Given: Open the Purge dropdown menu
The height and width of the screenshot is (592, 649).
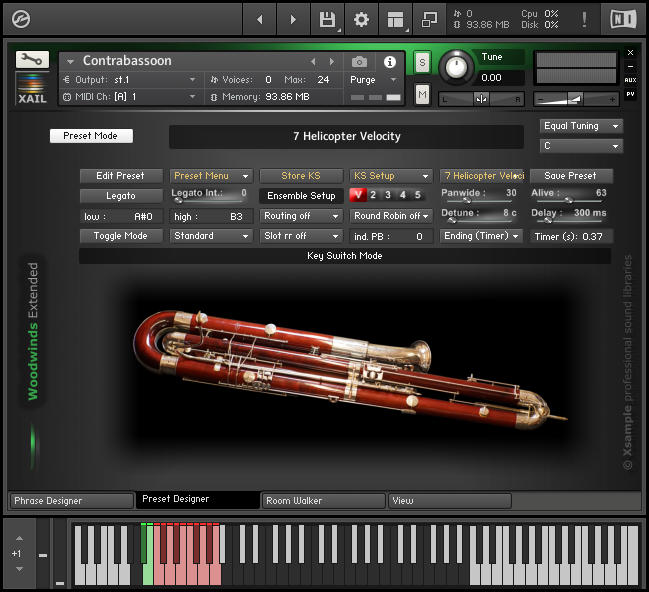Looking at the screenshot, I should point(373,79).
